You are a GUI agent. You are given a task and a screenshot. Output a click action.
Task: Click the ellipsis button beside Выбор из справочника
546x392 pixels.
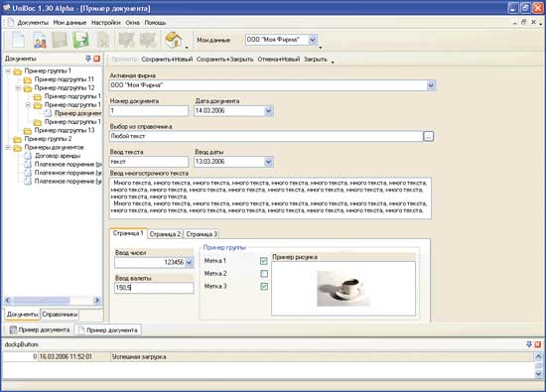(x=429, y=136)
